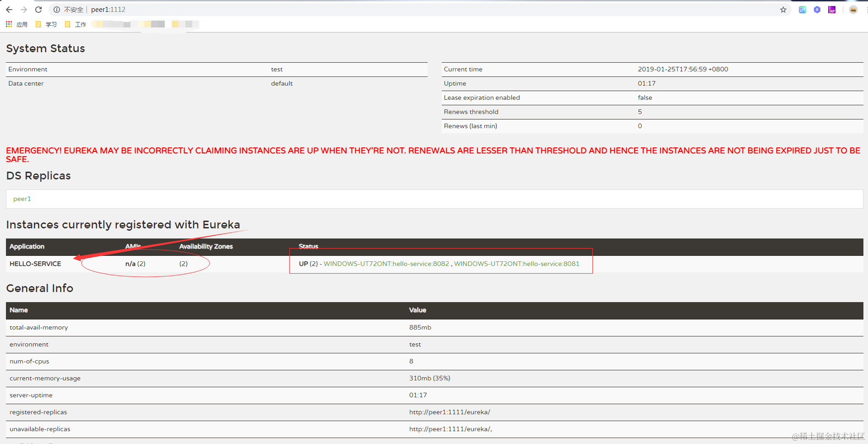Open the 工作 bookmarks folder
This screenshot has width=868, height=444.
[x=76, y=24]
